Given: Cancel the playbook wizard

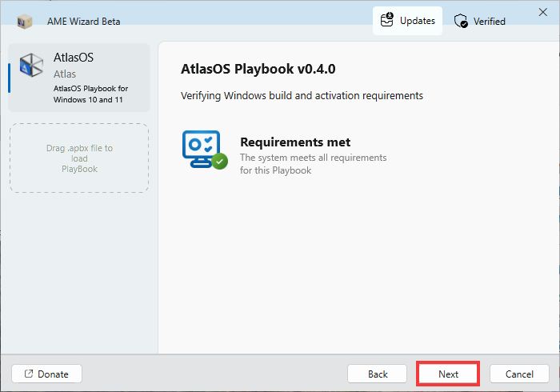Looking at the screenshot, I should [x=519, y=374].
